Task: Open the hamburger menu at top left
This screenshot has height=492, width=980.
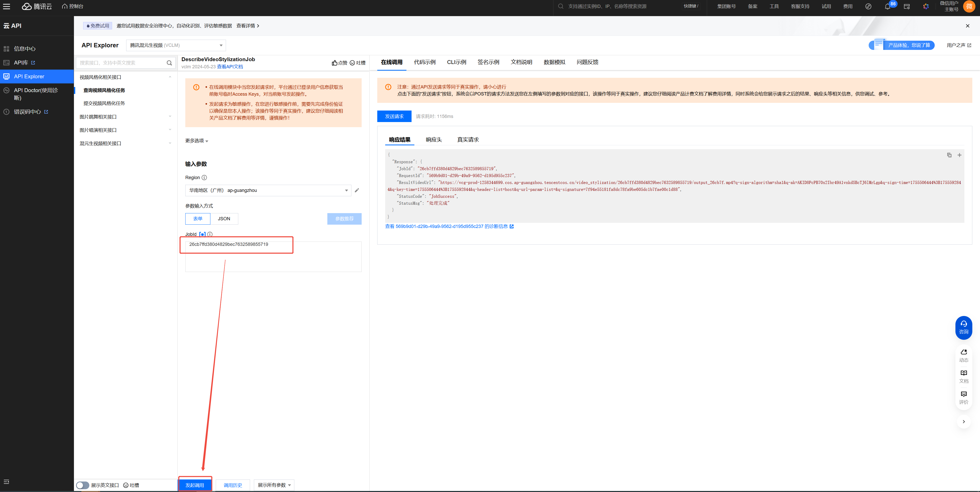Action: point(6,6)
